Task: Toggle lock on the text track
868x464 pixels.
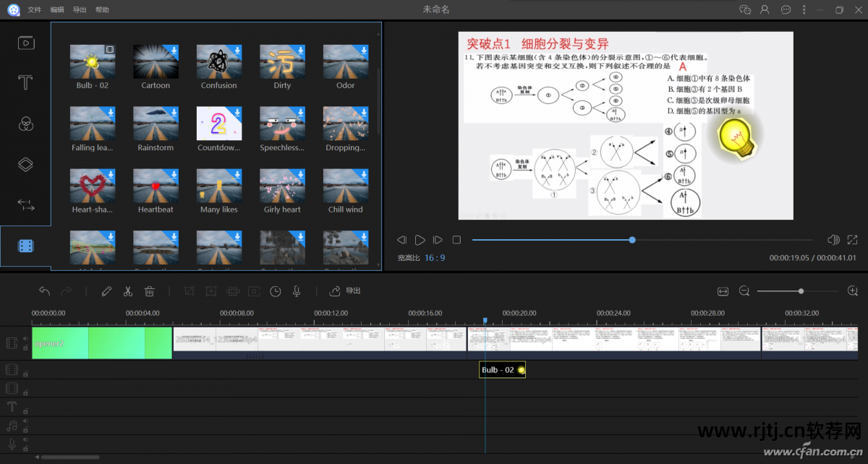Action: click(25, 411)
